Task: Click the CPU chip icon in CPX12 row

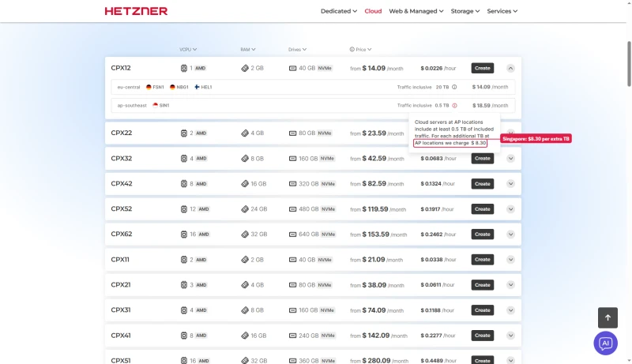Action: coord(184,69)
